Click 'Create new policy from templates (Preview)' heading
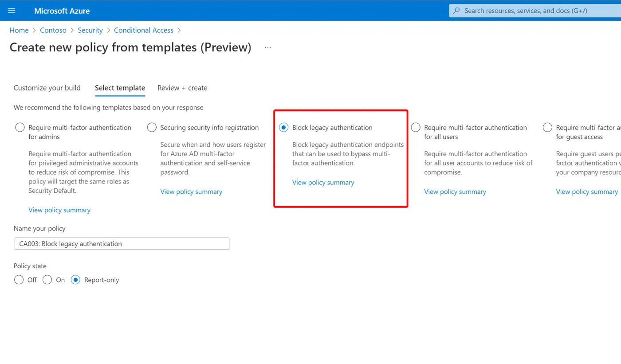The height and width of the screenshot is (364, 621). tap(130, 47)
